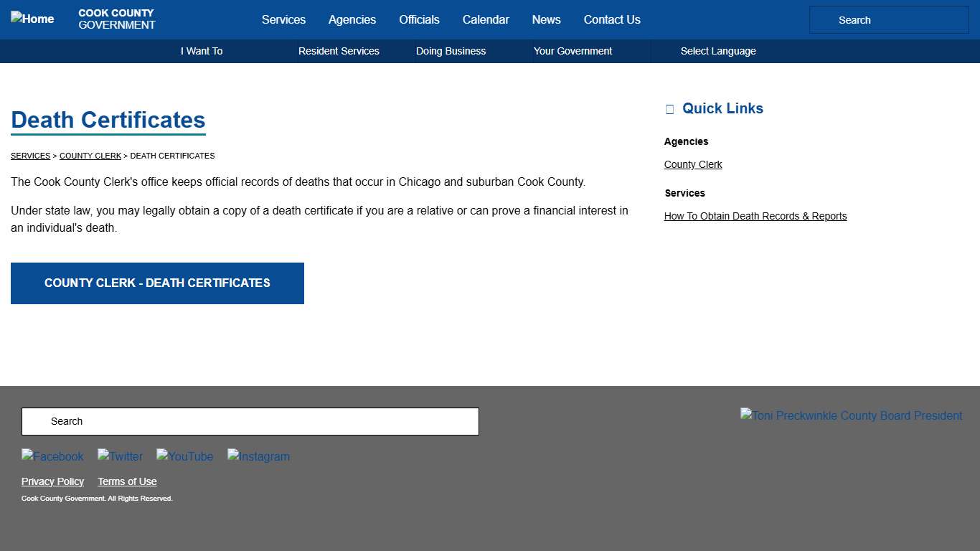Open the Facebook social icon
Image resolution: width=980 pixels, height=551 pixels.
pyautogui.click(x=52, y=456)
